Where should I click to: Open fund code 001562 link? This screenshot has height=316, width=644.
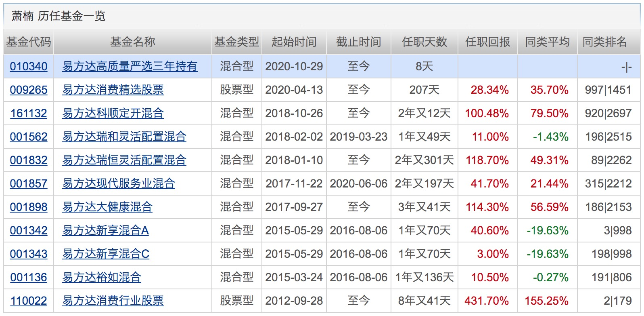point(29,137)
